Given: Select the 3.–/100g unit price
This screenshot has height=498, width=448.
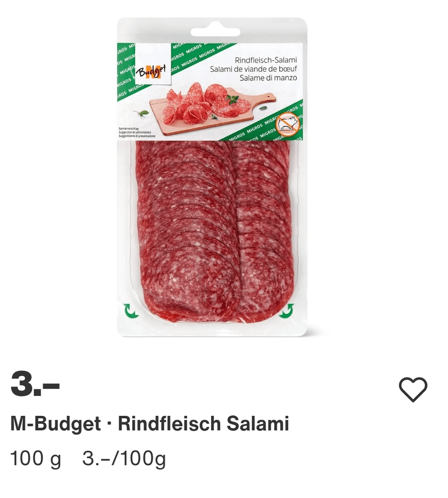Looking at the screenshot, I should pos(124,459).
